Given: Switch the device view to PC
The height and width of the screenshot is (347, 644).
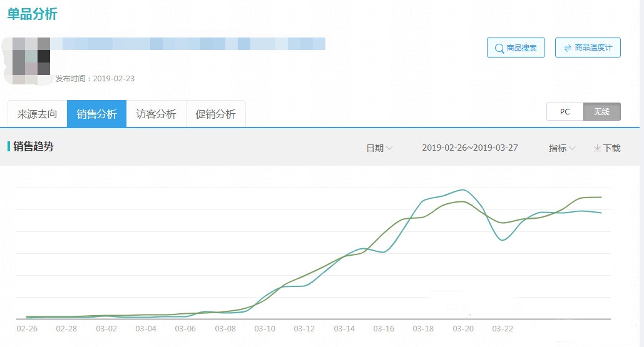Looking at the screenshot, I should coord(565,112).
